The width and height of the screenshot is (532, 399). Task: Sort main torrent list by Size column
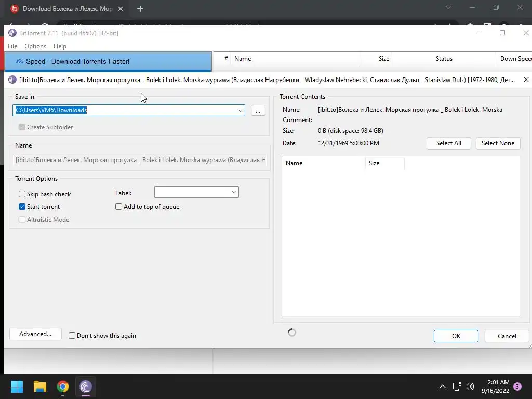tap(376, 59)
